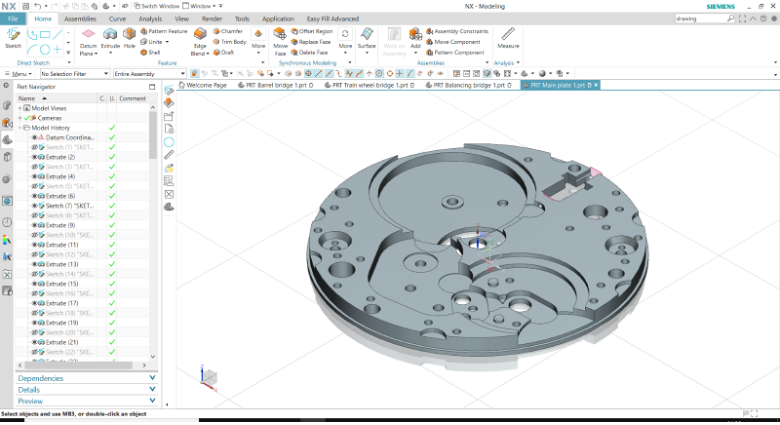
Task: Toggle the checkmark beside Extrude (11)
Action: click(112, 245)
